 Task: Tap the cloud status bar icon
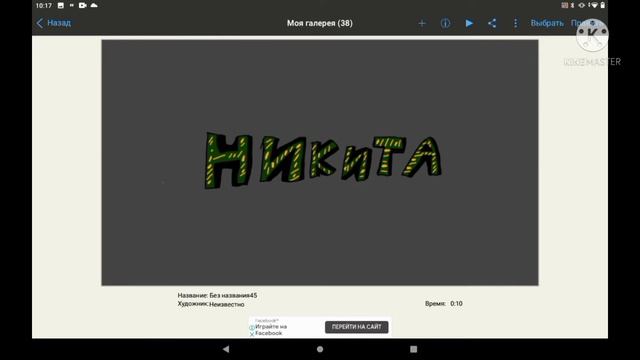click(94, 5)
